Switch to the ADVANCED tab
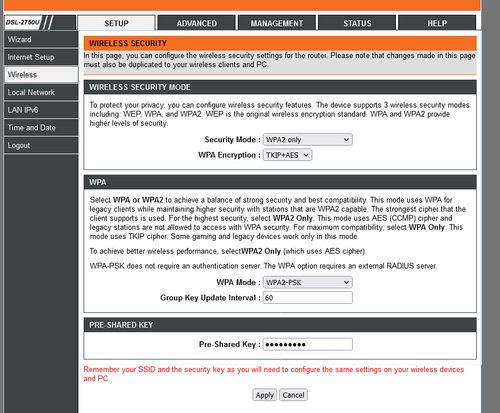Screen dimensions: 500x413 pos(197,23)
